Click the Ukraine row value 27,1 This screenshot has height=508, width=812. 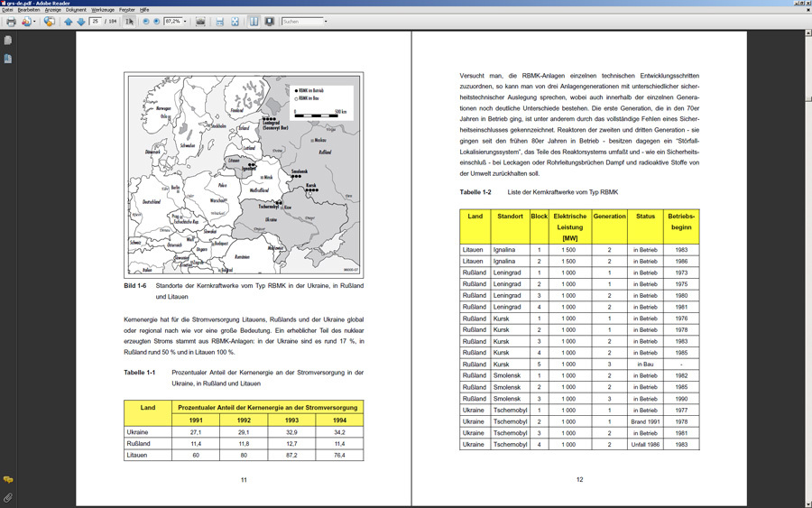pos(196,432)
